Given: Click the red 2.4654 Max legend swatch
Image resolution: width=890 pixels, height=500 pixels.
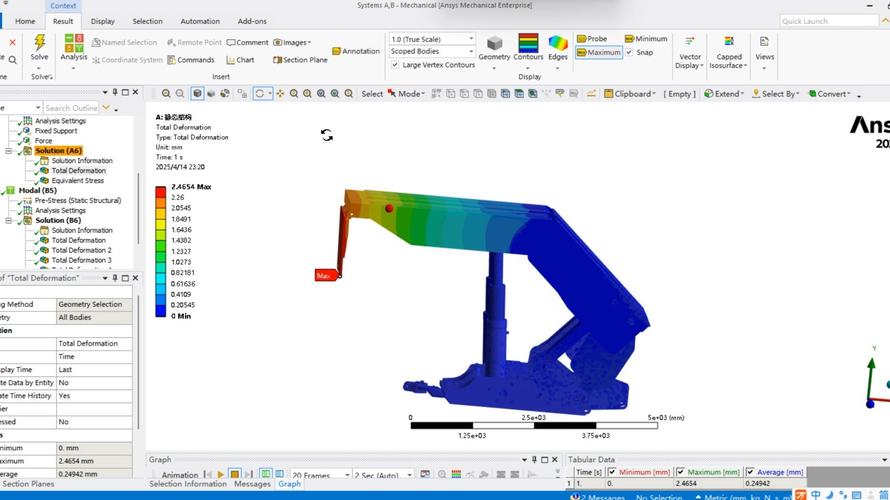Looking at the screenshot, I should (x=161, y=191).
